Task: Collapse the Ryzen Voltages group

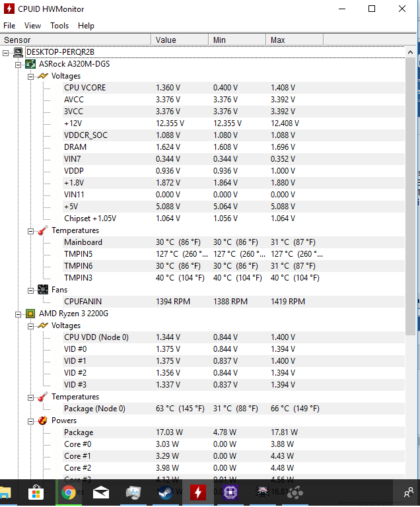Action: (31, 326)
